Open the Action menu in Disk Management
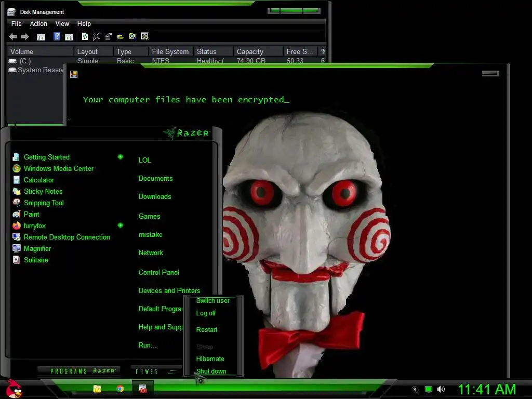Image resolution: width=532 pixels, height=399 pixels. point(38,24)
